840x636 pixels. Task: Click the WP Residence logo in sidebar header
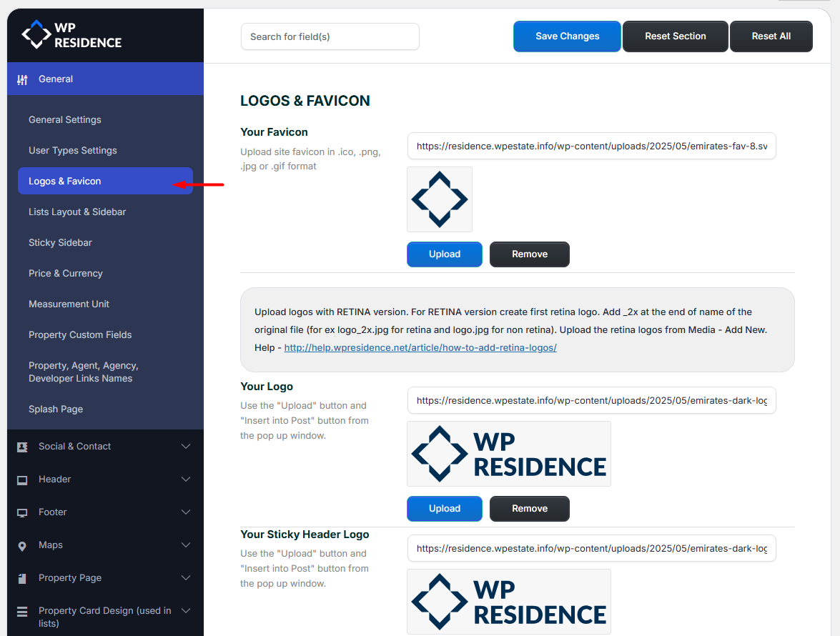[71, 34]
